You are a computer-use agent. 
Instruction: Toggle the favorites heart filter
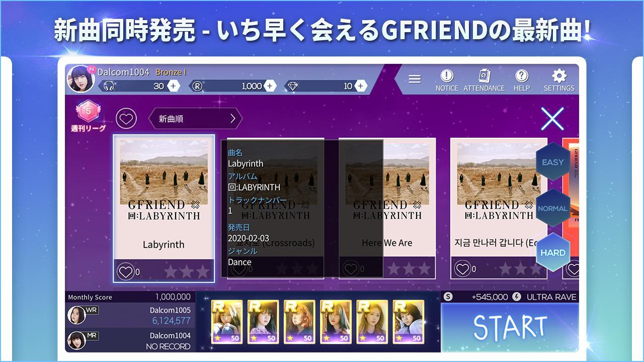tap(126, 119)
